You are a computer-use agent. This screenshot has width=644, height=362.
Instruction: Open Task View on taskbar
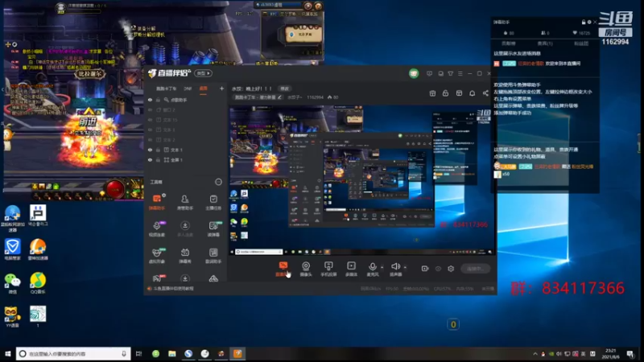pyautogui.click(x=138, y=353)
